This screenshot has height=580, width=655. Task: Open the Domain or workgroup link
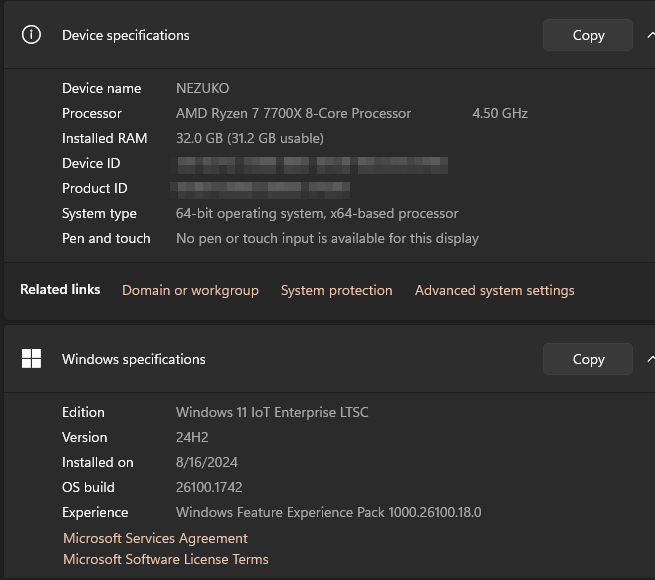coord(190,290)
